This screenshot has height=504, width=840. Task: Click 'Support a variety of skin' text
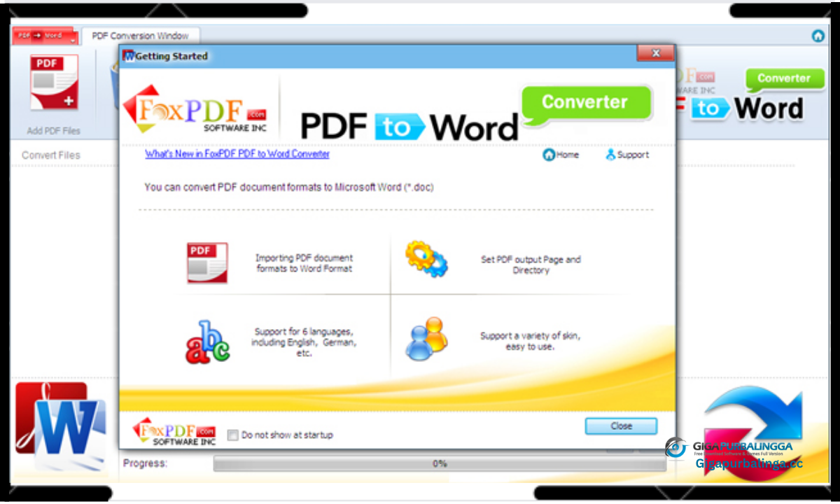(x=530, y=341)
